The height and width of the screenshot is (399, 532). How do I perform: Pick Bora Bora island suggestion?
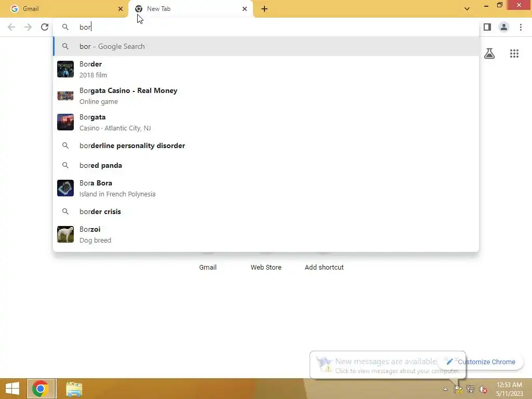pyautogui.click(x=267, y=188)
